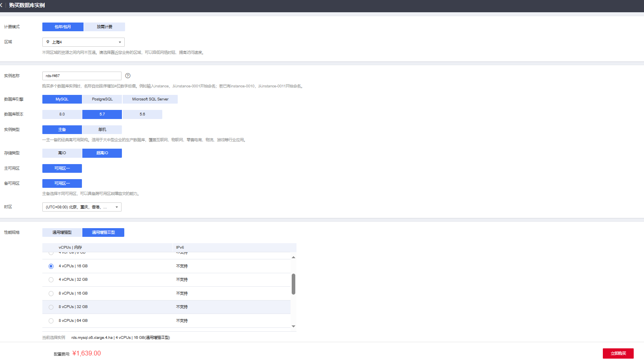Switch to 通用增强型 performance spec tab
This screenshot has height=361, width=644.
click(62, 232)
